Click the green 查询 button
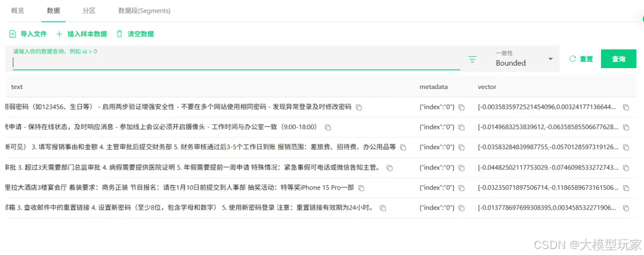The image size is (644, 255). (x=618, y=59)
